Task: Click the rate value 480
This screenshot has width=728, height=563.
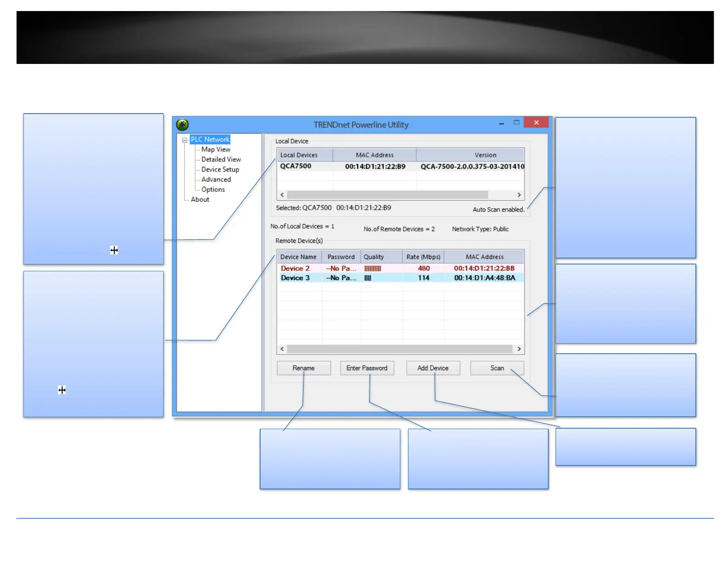Action: pyautogui.click(x=424, y=268)
